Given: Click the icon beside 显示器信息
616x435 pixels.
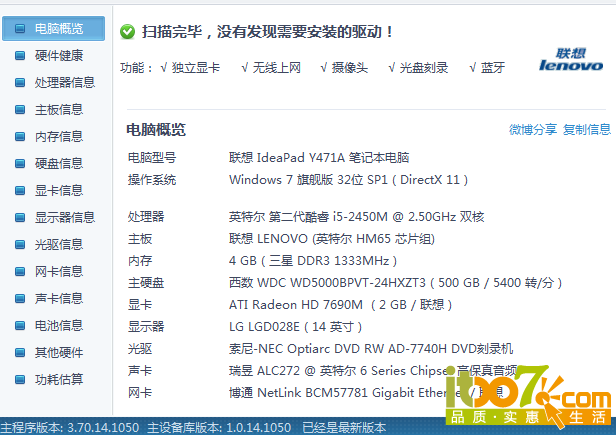Looking at the screenshot, I should 20,217.
